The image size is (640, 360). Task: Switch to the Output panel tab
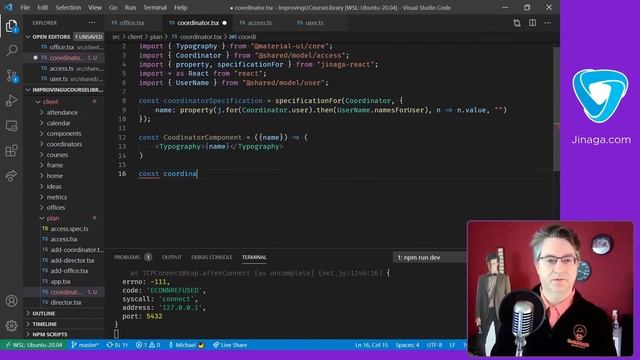pos(171,257)
